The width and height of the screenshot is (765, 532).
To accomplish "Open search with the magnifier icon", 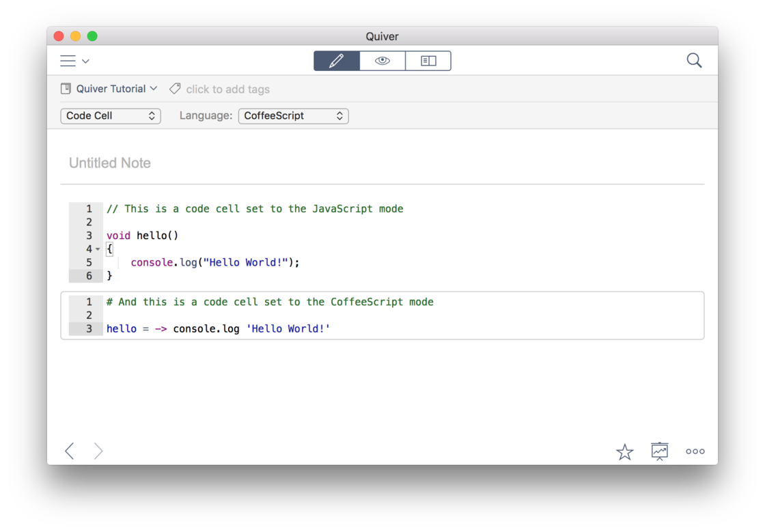I will [694, 61].
